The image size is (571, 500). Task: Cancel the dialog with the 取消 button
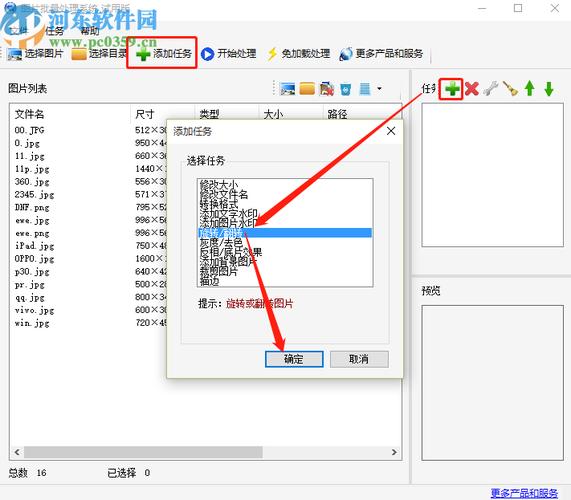point(359,359)
